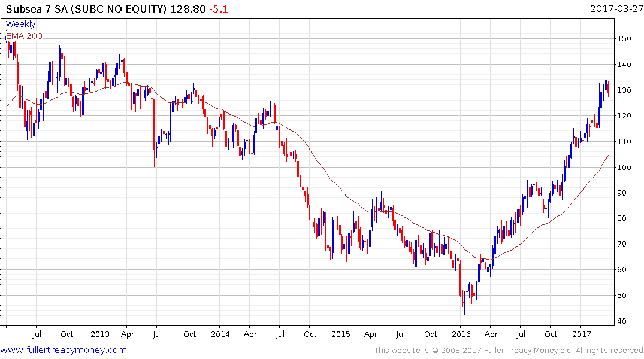Viewport: 644px width, 359px height.
Task: Click the 2017 year label on time axis
Action: (x=581, y=334)
